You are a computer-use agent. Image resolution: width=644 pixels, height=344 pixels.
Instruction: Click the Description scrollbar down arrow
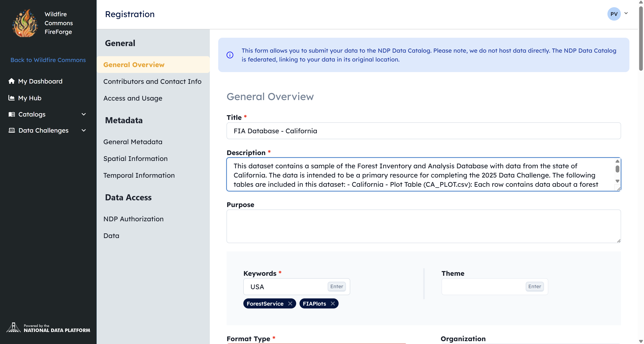click(617, 181)
